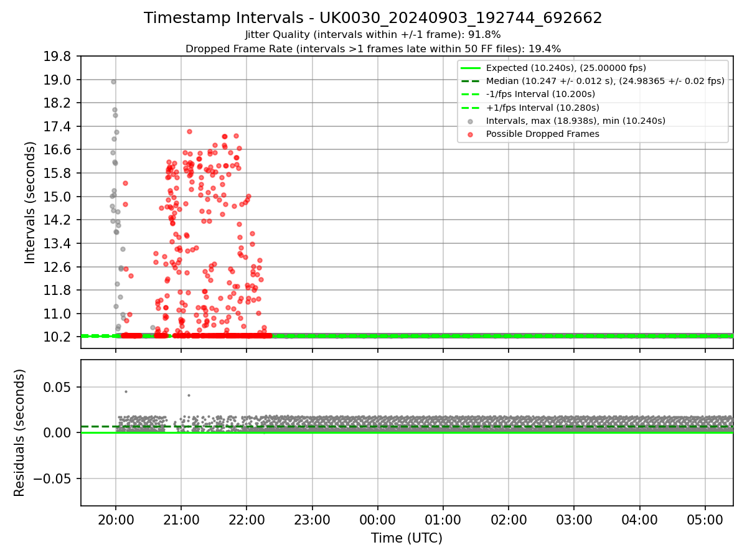Click the residual outlier point just after 21:00
Viewport: 747px width, 560px height.
click(189, 395)
